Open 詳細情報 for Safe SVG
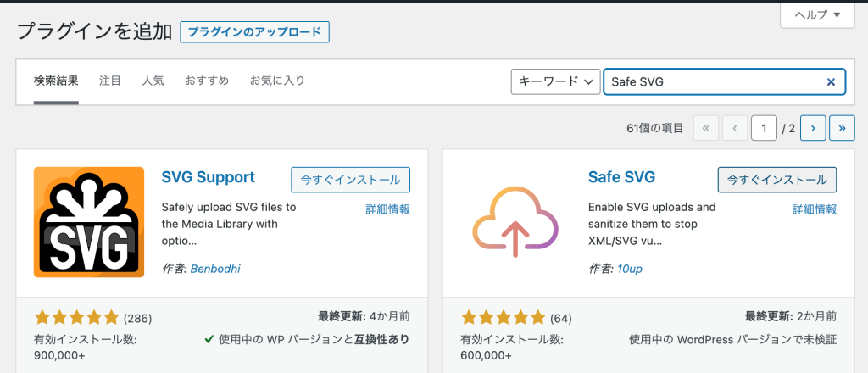Screen dimensions: 868x373 coord(815,209)
